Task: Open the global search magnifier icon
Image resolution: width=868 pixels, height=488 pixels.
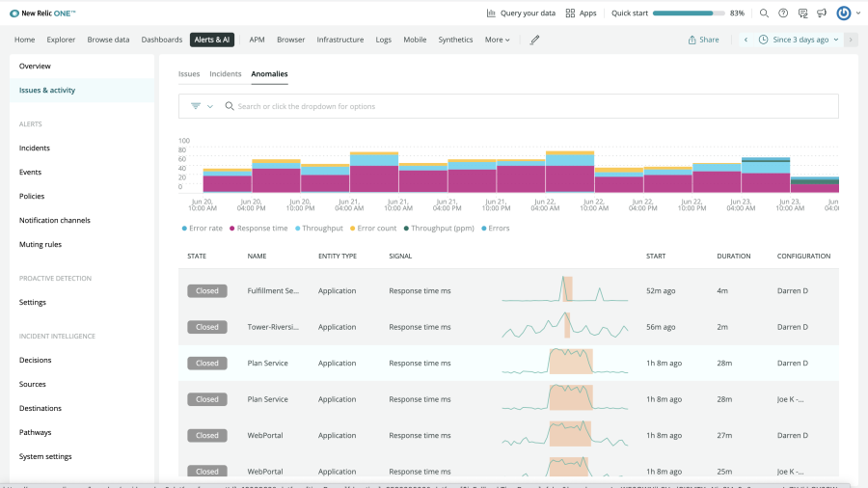Action: (764, 13)
